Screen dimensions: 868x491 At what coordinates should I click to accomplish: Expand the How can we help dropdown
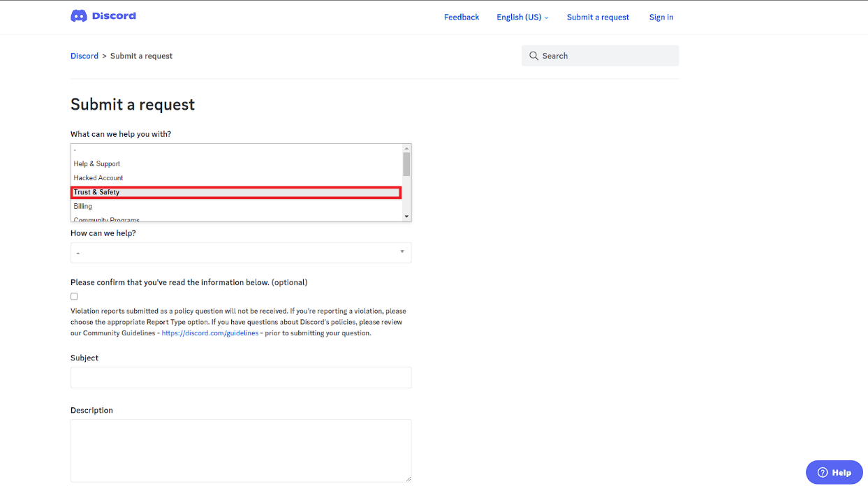[x=241, y=252]
